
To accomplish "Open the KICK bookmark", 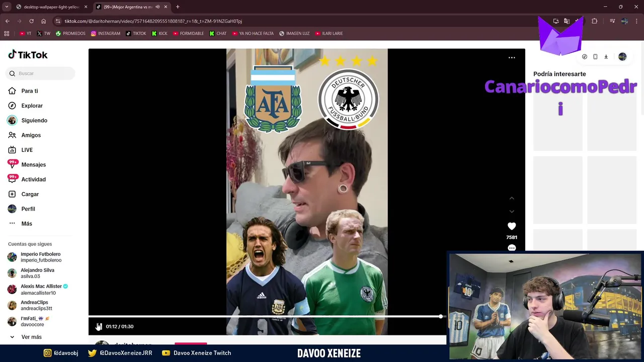I will (x=159, y=34).
